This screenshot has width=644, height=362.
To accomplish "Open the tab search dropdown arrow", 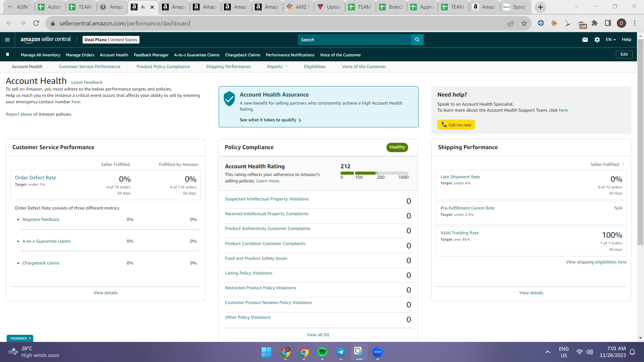I will [577, 6].
